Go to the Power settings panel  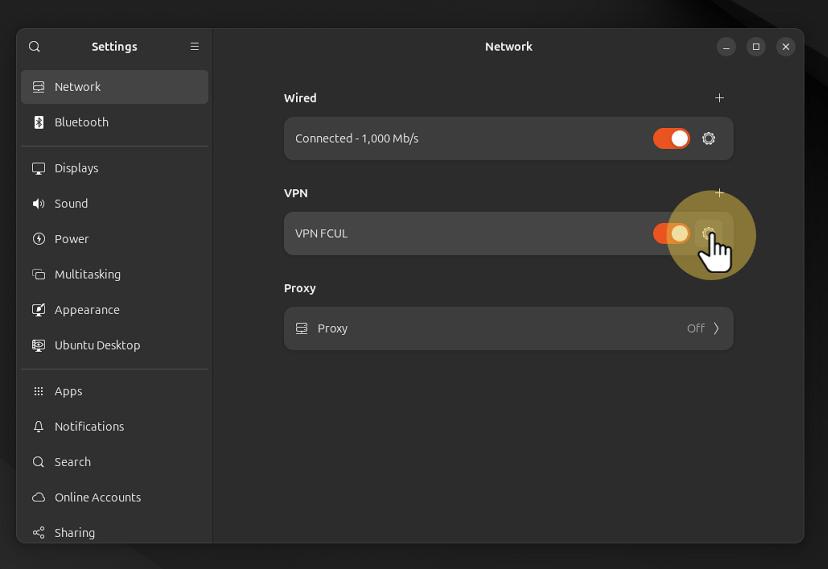pos(71,239)
